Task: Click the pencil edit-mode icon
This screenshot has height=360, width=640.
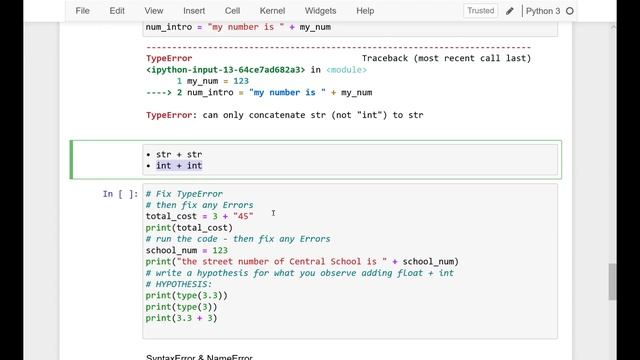Action: (x=509, y=11)
